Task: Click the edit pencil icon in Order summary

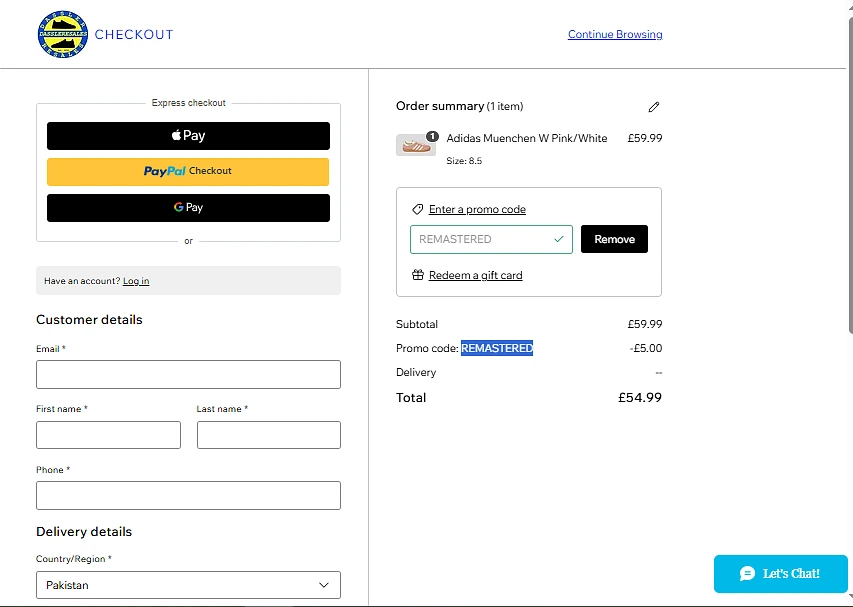Action: [654, 107]
